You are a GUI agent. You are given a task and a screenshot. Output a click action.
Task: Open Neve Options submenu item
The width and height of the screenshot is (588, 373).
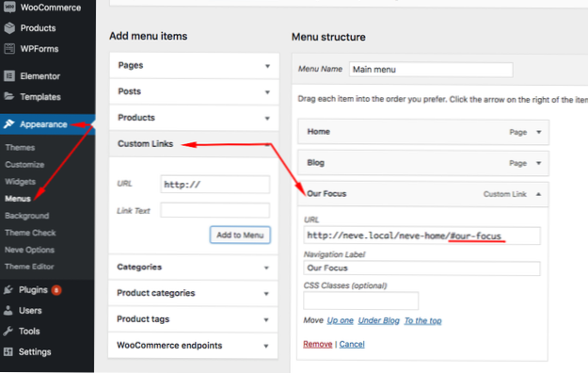tap(29, 250)
